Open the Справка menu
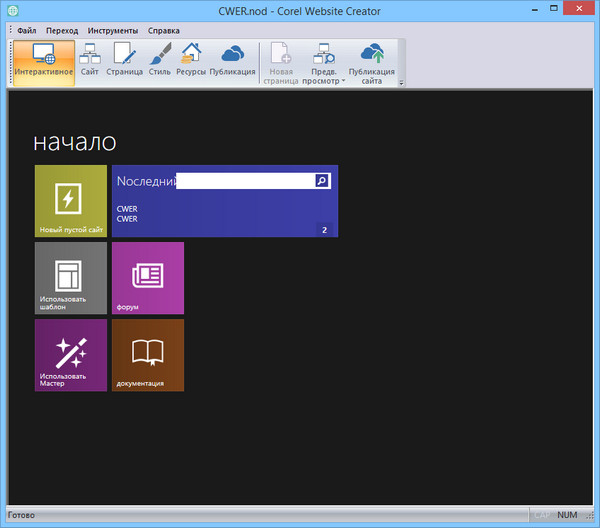 164,31
